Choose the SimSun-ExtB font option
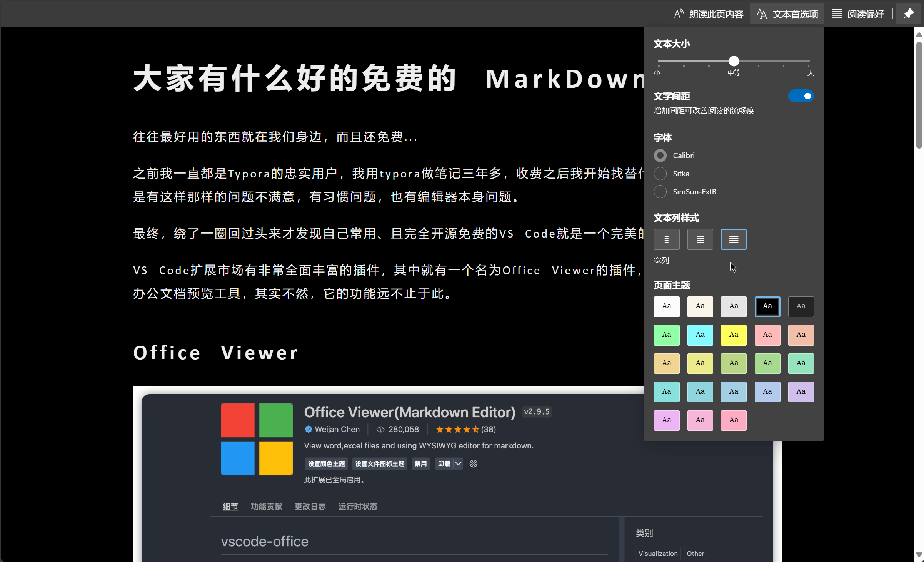Screen dimensions: 924x562 click(660, 192)
